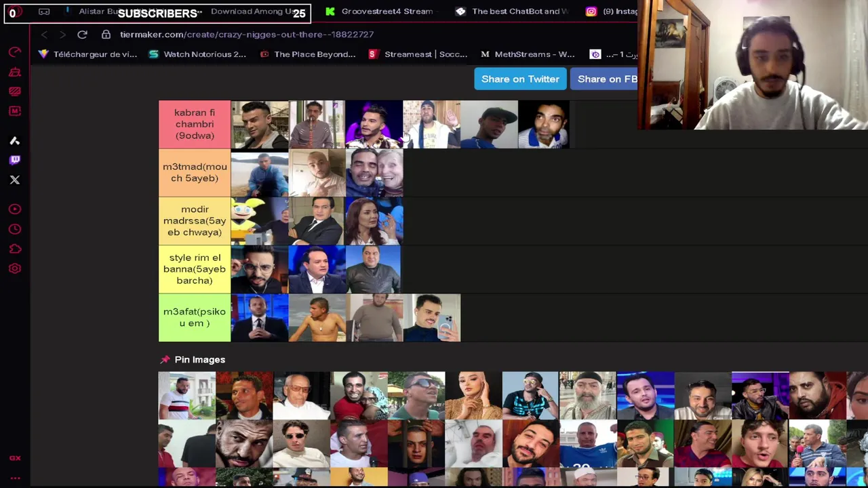Image resolution: width=868 pixels, height=488 pixels.
Task: Switch to the Download Among Us tab
Action: [252, 12]
